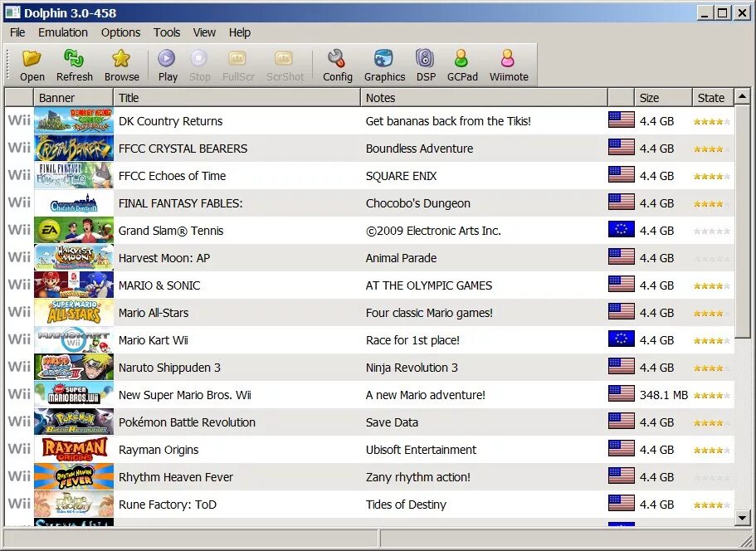Select the Naruto Shippuden 3 banner
Screen dimensions: 756x551
coord(74,368)
